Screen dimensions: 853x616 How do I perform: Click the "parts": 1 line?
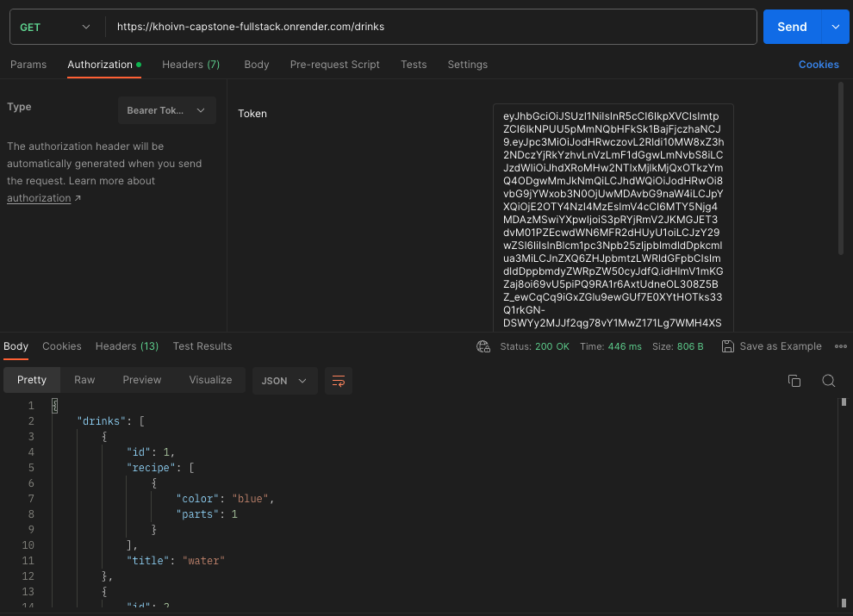(x=207, y=514)
